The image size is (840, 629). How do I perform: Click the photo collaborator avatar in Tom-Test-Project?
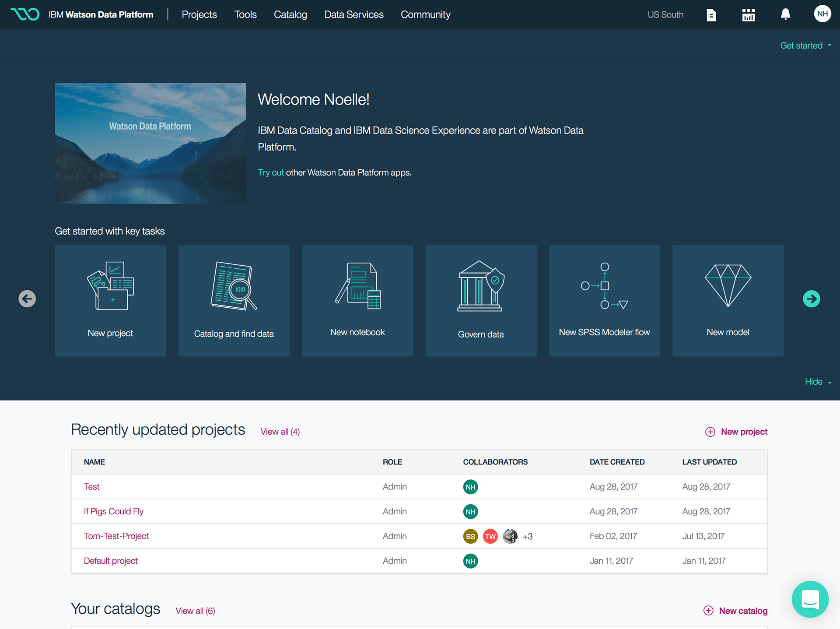[510, 536]
